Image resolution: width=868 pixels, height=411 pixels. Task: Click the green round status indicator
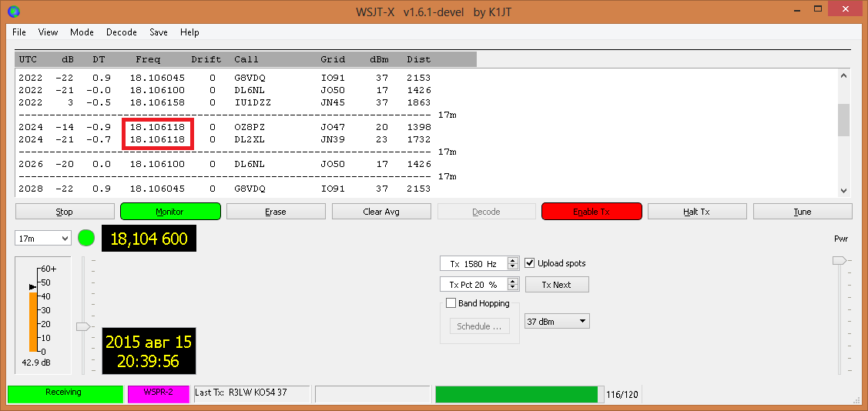[86, 239]
